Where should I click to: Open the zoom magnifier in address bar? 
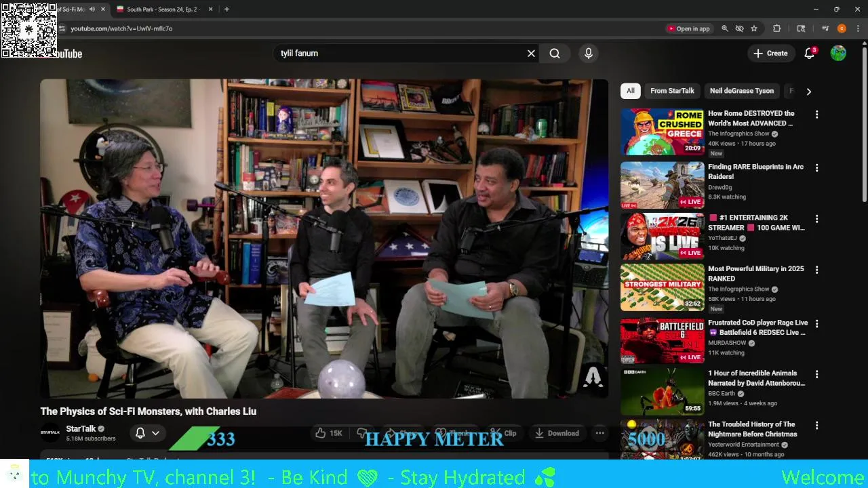[x=725, y=28]
